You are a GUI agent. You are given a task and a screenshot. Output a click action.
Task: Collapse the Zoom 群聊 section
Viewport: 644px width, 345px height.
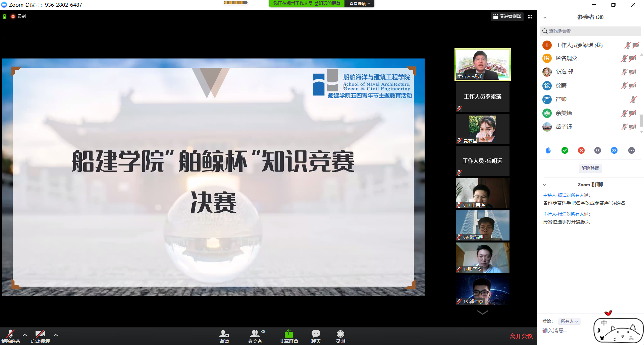point(545,185)
